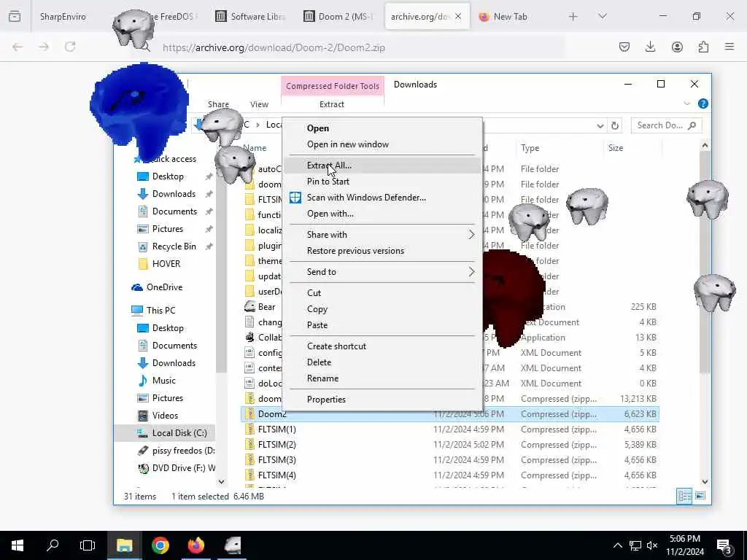
Task: Select Open in the context menu
Action: point(381,128)
